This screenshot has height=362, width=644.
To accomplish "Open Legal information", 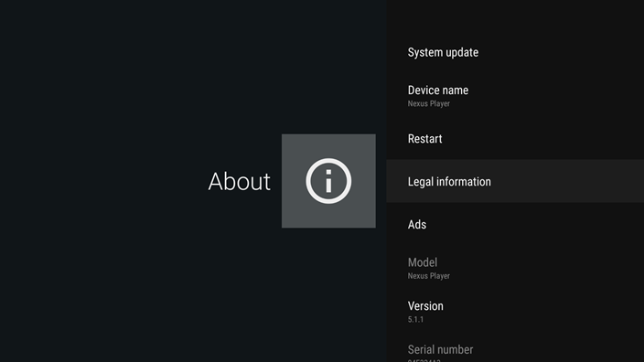I will [515, 181].
